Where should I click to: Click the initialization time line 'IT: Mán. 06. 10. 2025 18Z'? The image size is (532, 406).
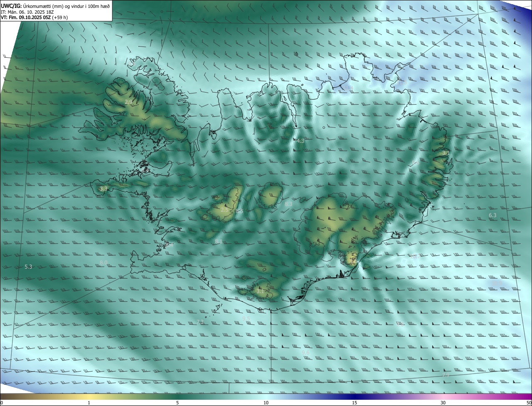pos(27,12)
